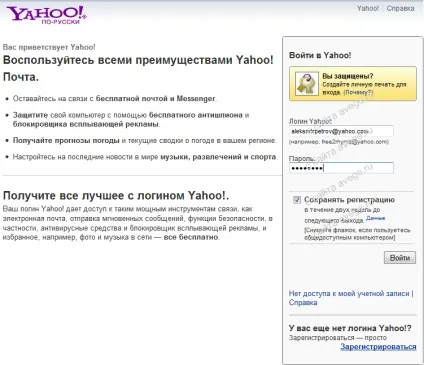Click the sign-in seal key icon
Viewport: 424px width, 365px height.
click(307, 84)
